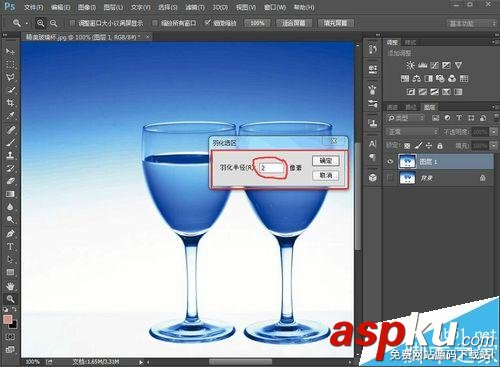Select the Clone Stamp tool
This screenshot has height=367, width=500.
coord(10,155)
